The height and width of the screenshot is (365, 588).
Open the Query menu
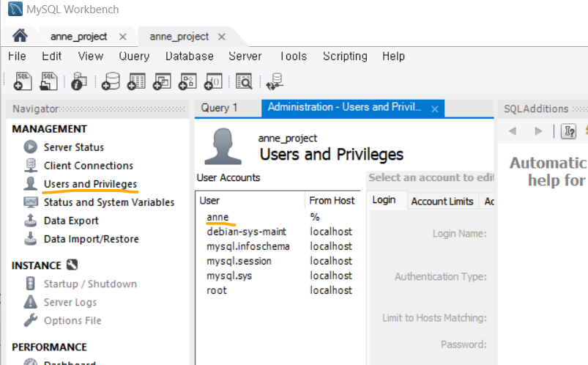pyautogui.click(x=134, y=56)
